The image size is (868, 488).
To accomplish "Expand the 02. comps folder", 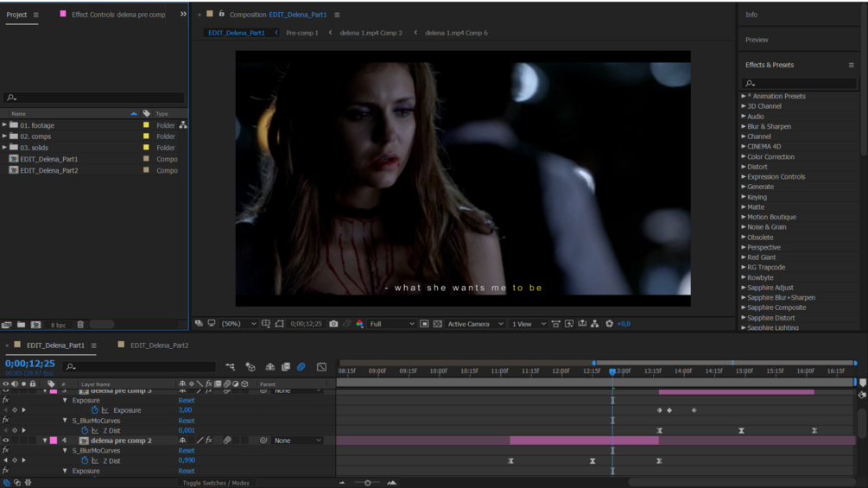I will click(4, 136).
